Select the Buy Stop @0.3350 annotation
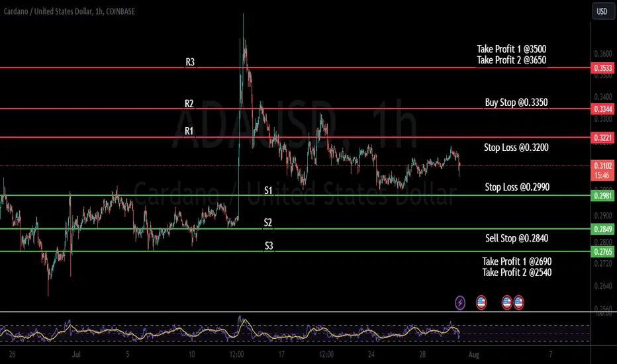Viewport: 617px width, 364px height. [x=516, y=103]
